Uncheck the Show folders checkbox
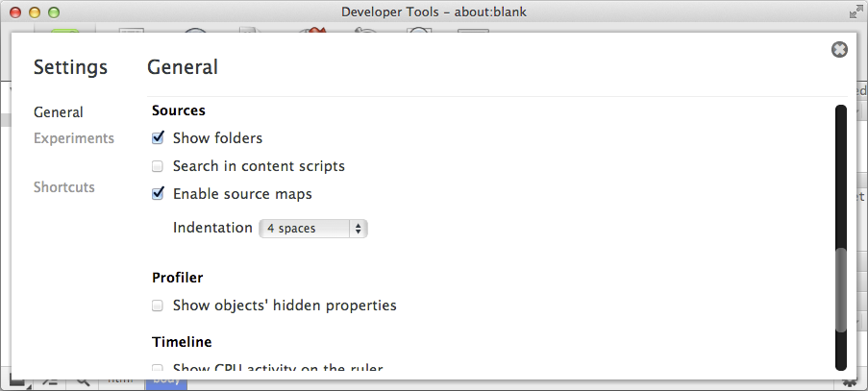The height and width of the screenshot is (391, 868). pos(159,138)
